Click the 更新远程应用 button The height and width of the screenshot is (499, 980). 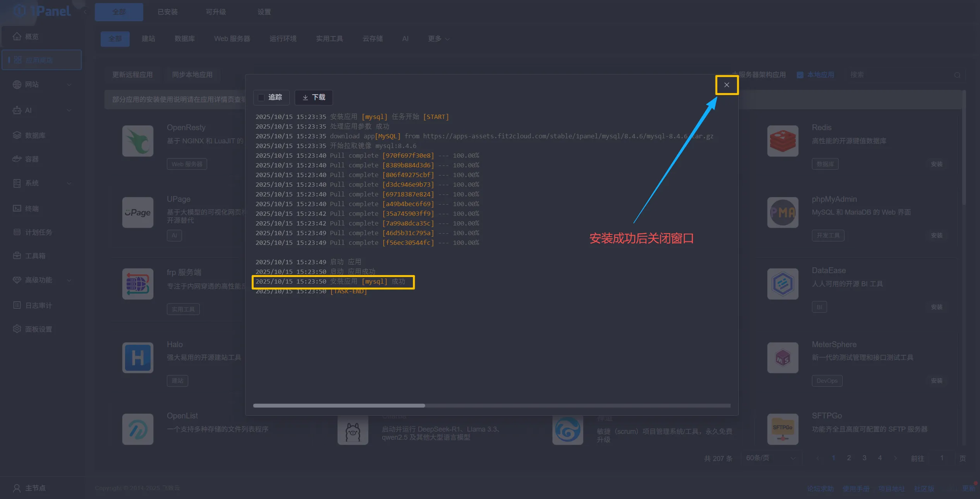coord(132,75)
